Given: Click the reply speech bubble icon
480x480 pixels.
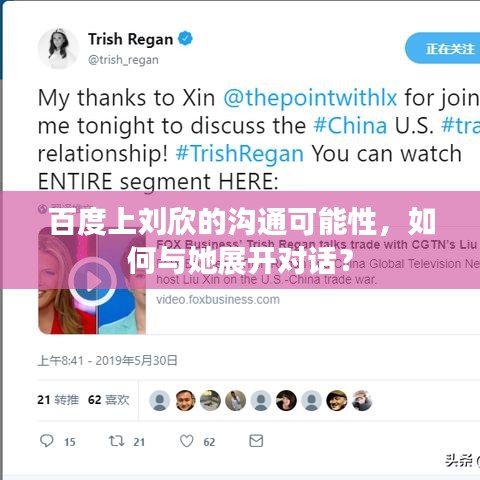Looking at the screenshot, I should pos(46,441).
